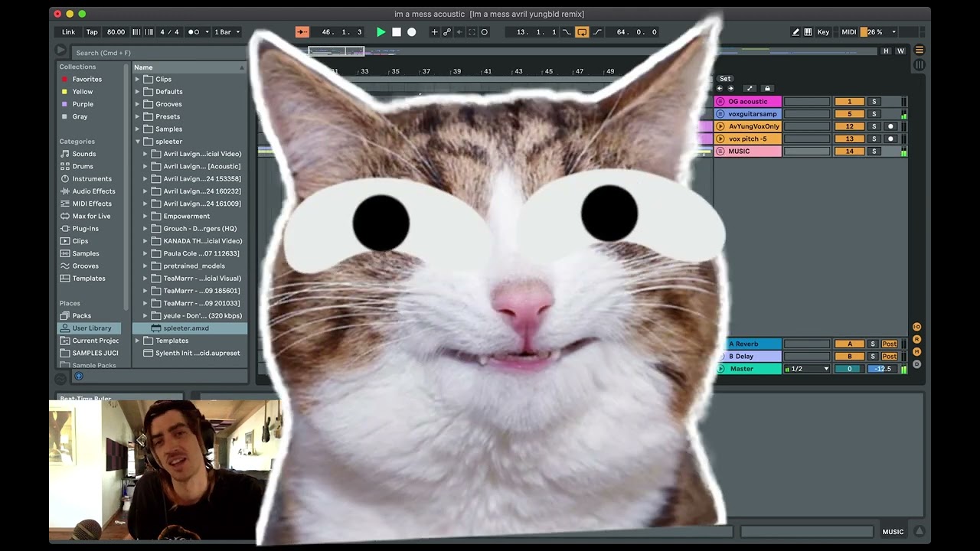The width and height of the screenshot is (980, 551).
Task: Open Master output 1/2 dropdown
Action: (807, 369)
